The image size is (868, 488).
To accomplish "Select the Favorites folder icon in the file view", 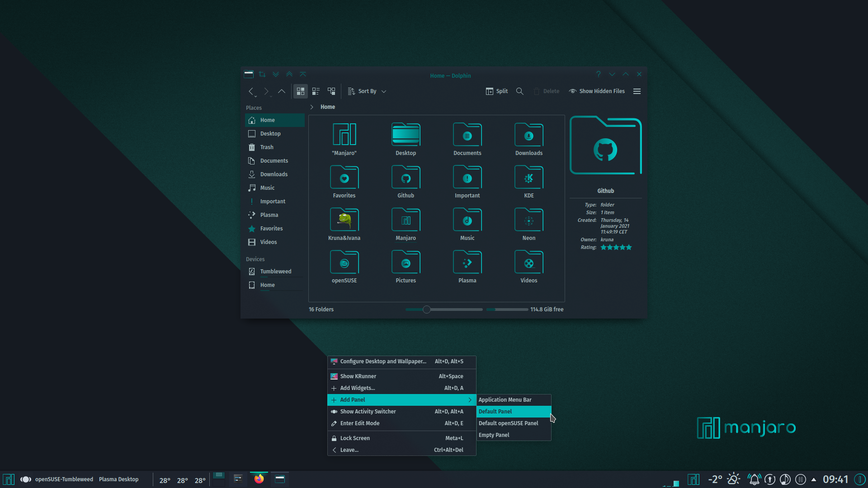I will pyautogui.click(x=344, y=177).
